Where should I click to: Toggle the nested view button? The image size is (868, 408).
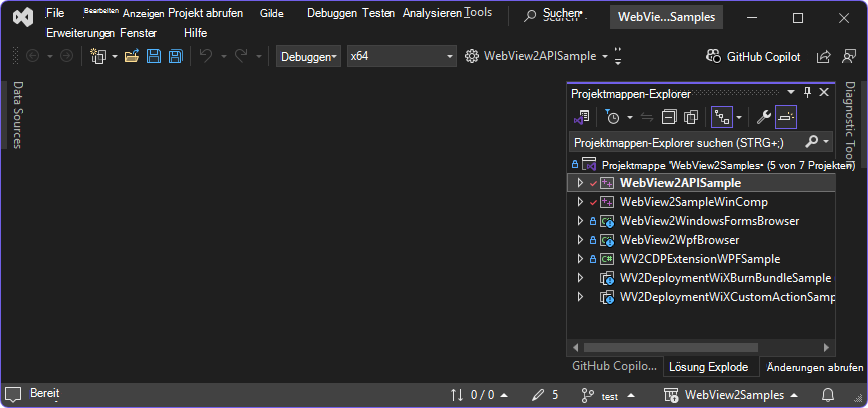[x=721, y=117]
